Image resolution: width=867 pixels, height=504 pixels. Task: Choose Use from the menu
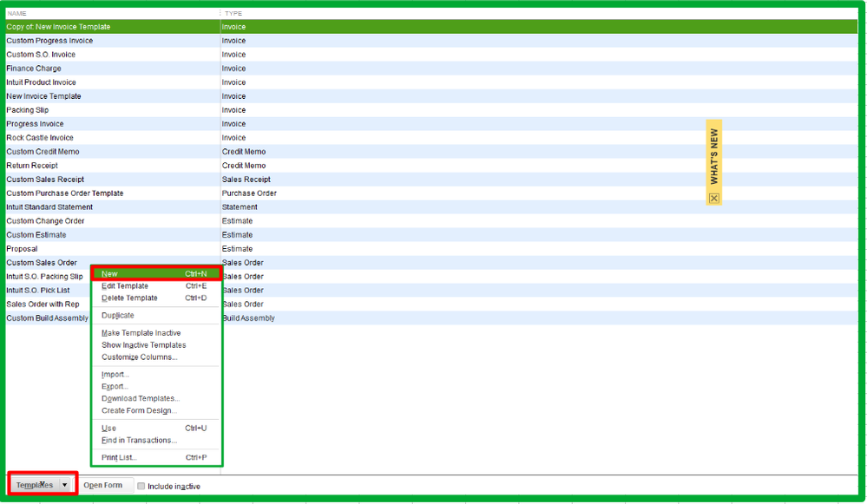click(156, 429)
